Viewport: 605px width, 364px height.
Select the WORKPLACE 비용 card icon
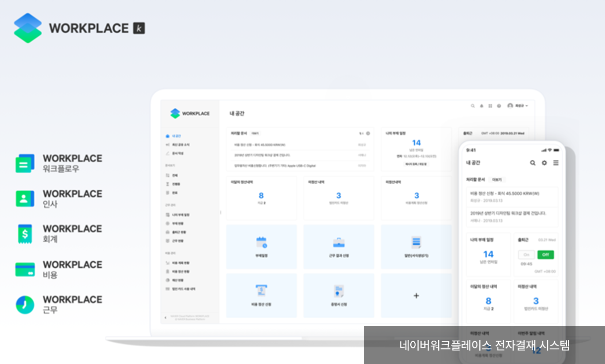pyautogui.click(x=25, y=270)
